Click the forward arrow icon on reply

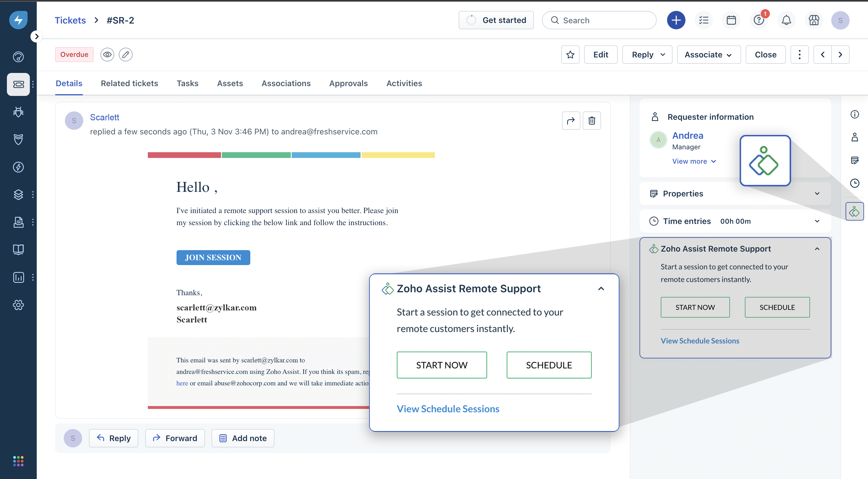[571, 121]
